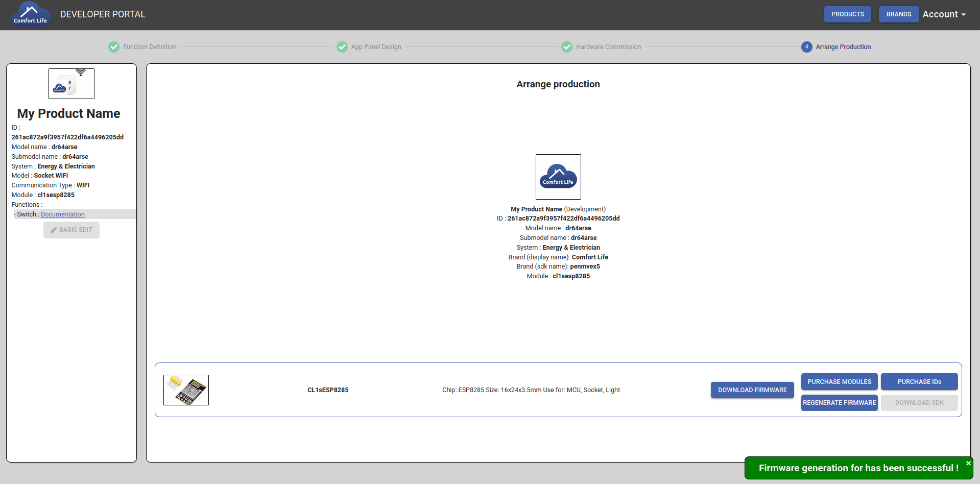Click the ESP8285 module thumbnail image
Viewport: 980px width, 484px height.
[186, 390]
